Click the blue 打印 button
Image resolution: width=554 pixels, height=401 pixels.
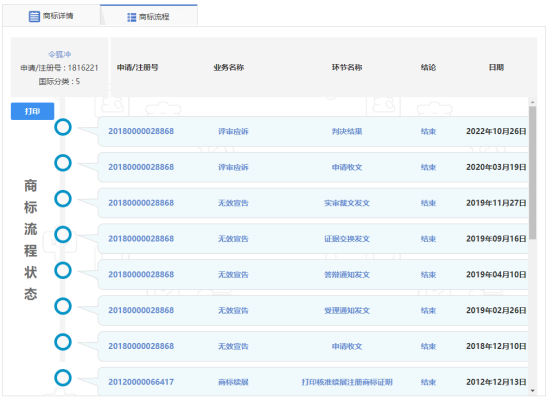[33, 111]
